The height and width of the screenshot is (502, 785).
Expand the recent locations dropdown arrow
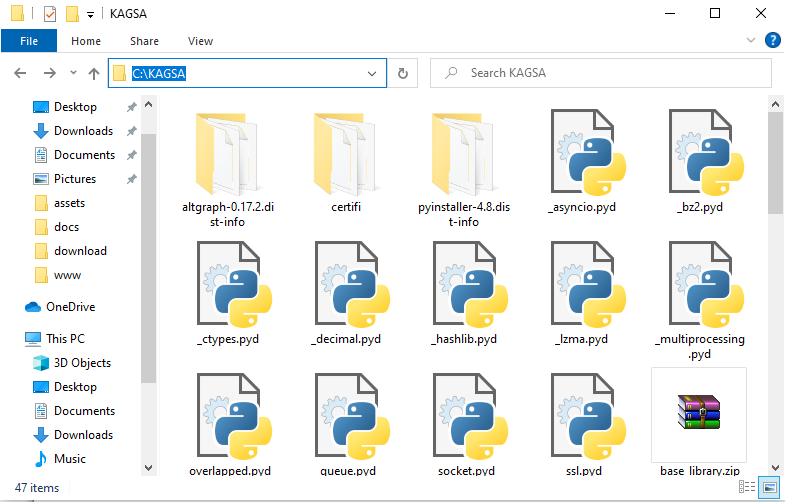click(x=73, y=73)
